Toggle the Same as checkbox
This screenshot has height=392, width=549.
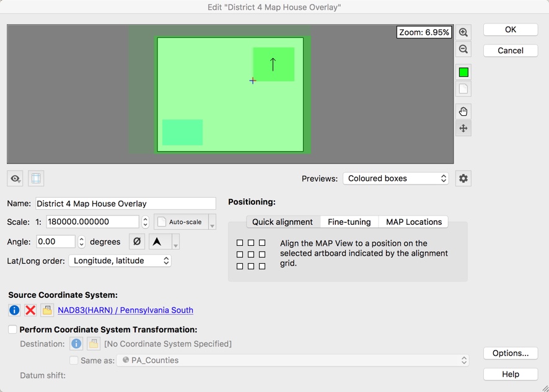coord(74,360)
